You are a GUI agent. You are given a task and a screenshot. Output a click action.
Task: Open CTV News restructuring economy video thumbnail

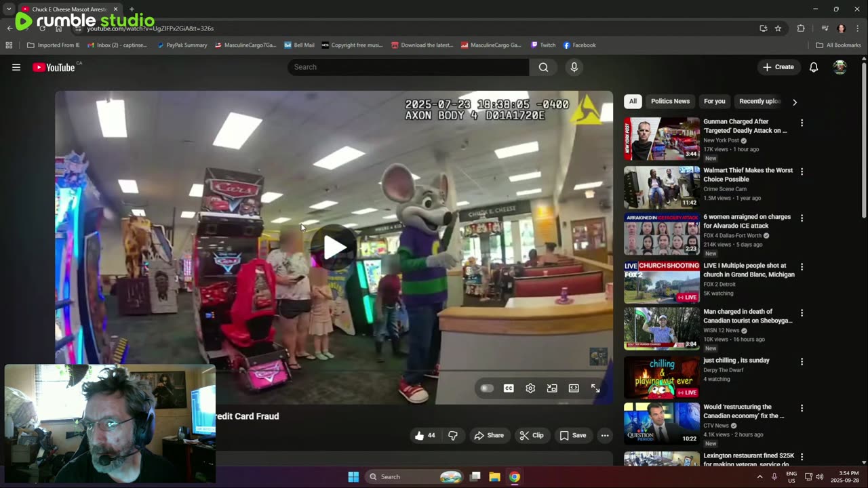(662, 424)
